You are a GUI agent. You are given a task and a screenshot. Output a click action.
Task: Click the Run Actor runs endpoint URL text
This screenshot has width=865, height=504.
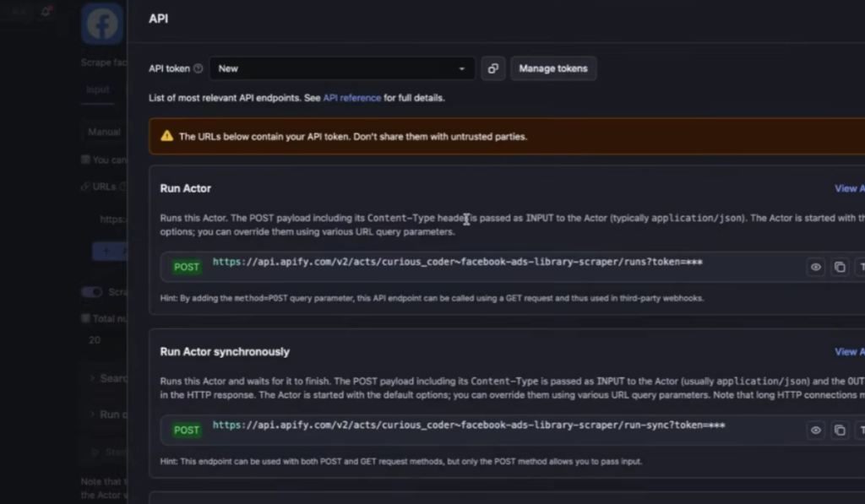pos(457,263)
